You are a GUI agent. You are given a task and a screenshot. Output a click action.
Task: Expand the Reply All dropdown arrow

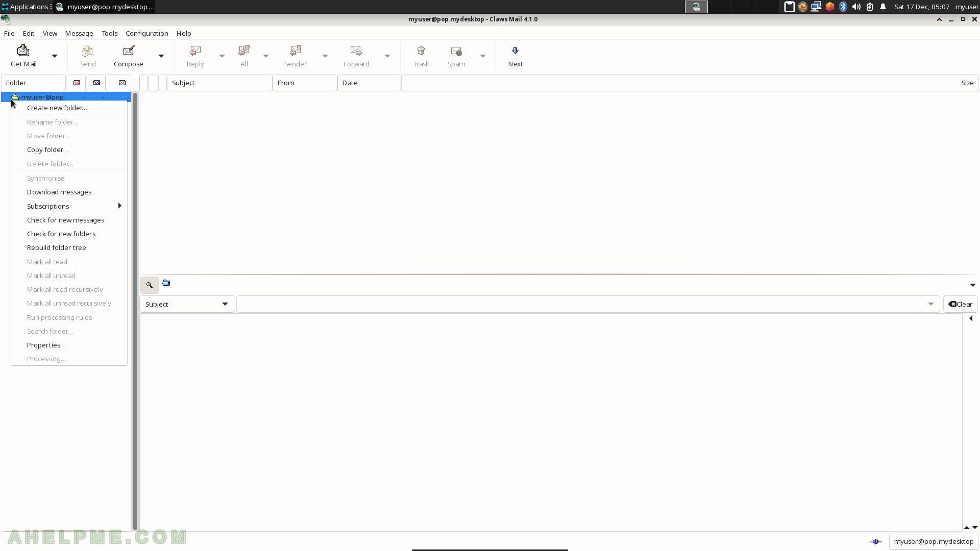point(265,56)
